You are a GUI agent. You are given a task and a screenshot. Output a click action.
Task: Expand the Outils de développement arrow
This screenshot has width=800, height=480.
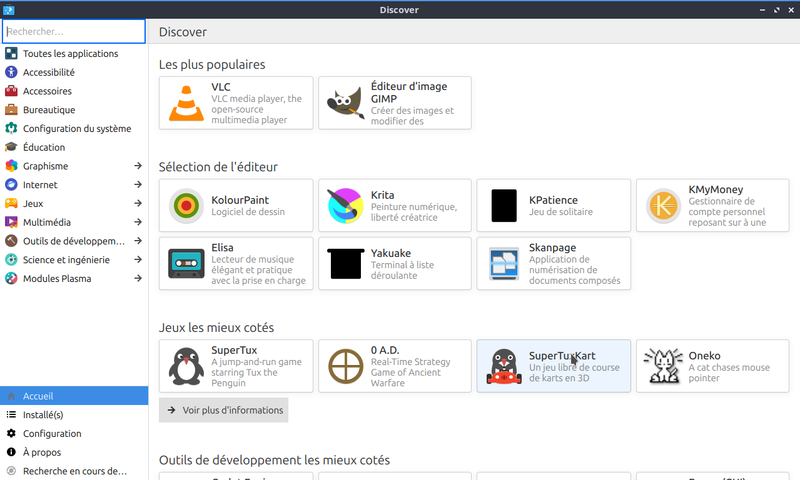pyautogui.click(x=138, y=240)
